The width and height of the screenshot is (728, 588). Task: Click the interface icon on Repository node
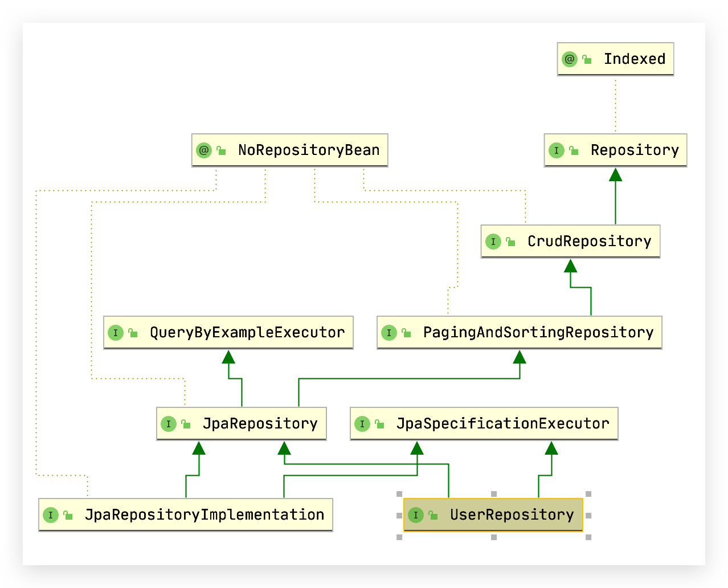click(x=556, y=150)
